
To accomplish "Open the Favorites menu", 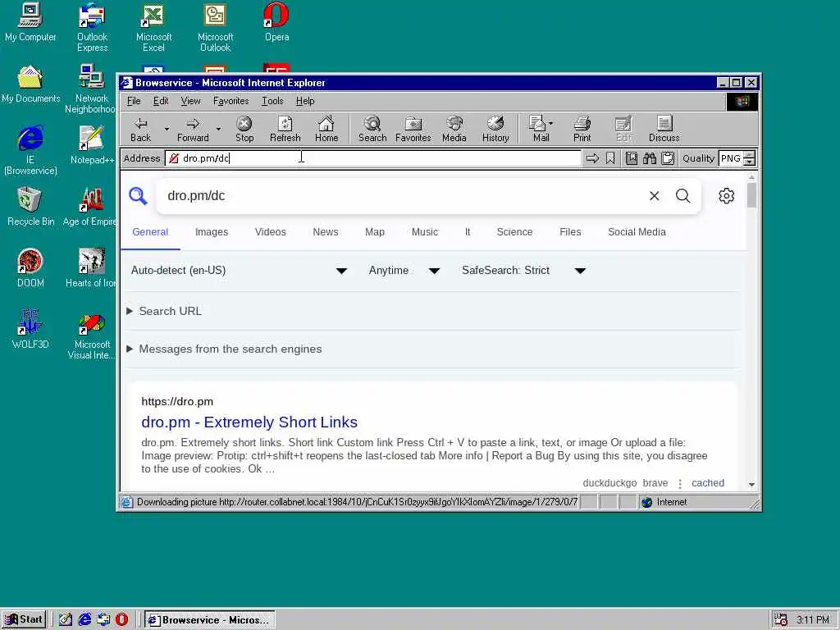I will pyautogui.click(x=231, y=101).
